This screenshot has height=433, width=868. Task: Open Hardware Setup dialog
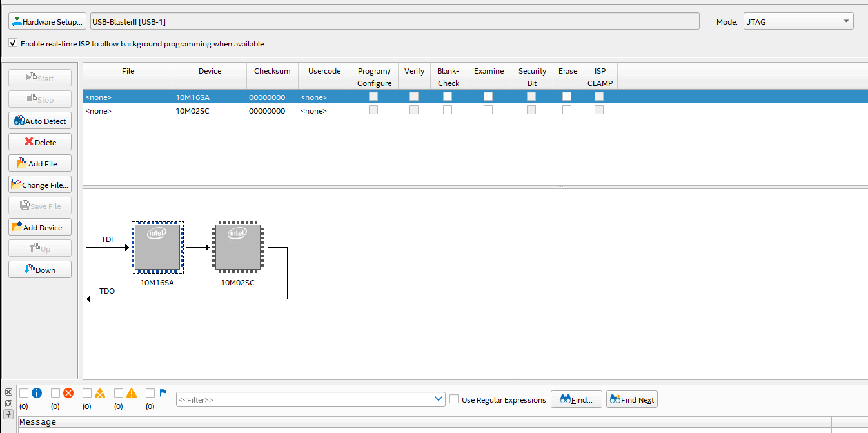click(x=47, y=21)
